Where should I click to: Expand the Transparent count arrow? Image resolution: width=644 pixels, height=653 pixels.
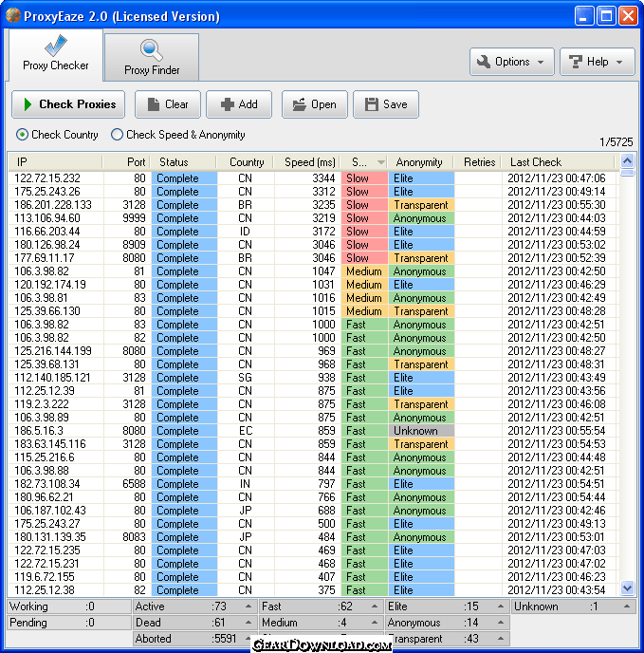click(501, 639)
